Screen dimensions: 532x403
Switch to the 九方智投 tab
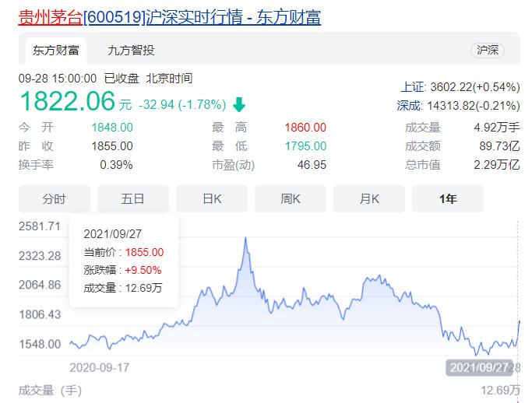tap(131, 51)
